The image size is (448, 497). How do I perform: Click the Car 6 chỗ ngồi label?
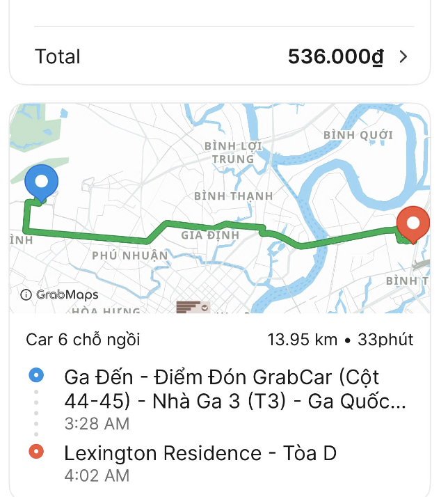[83, 340]
